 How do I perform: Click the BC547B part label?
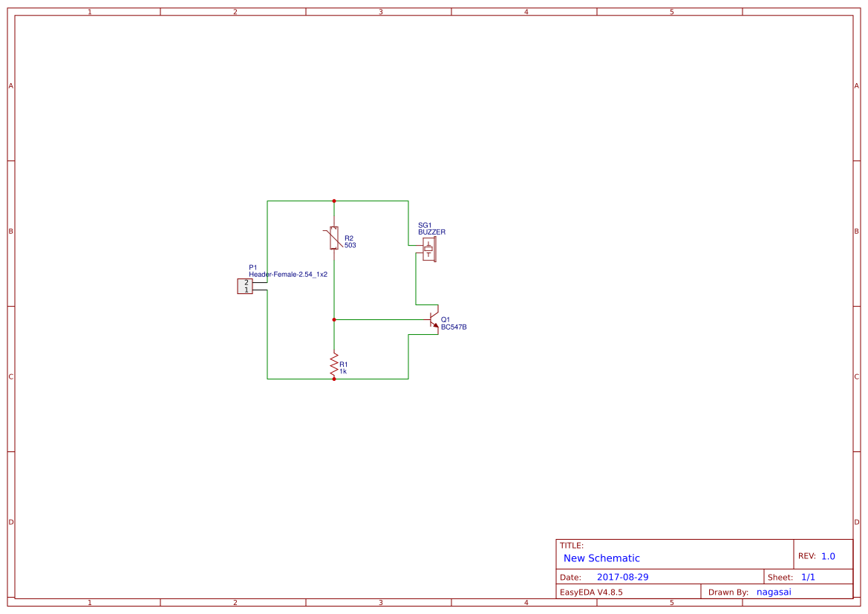pyautogui.click(x=454, y=327)
